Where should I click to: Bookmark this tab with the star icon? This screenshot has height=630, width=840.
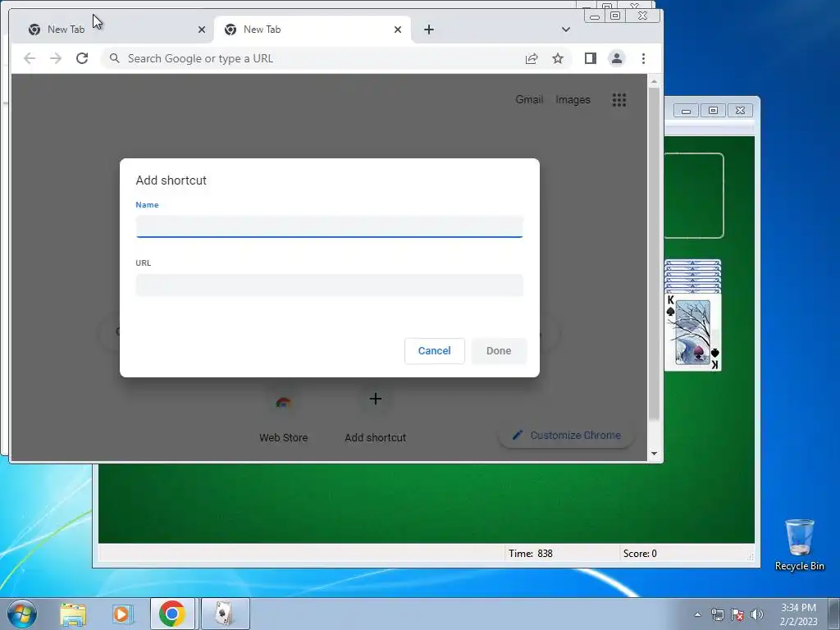558,58
